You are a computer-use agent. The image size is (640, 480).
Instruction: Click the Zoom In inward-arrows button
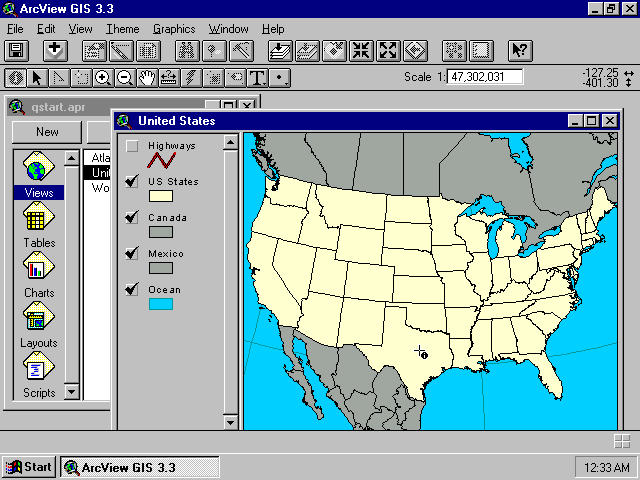(361, 51)
